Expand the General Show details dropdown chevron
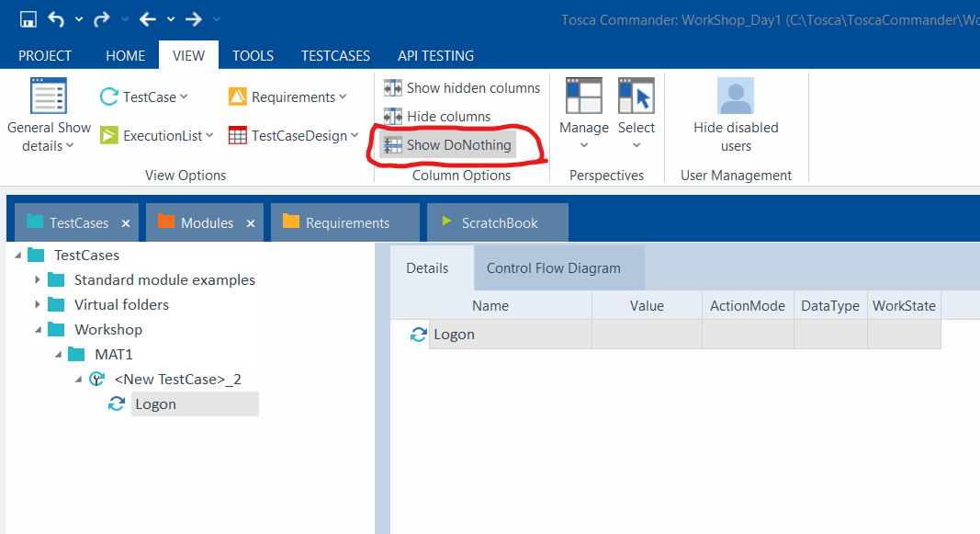Image resolution: width=980 pixels, height=534 pixels. 70,146
